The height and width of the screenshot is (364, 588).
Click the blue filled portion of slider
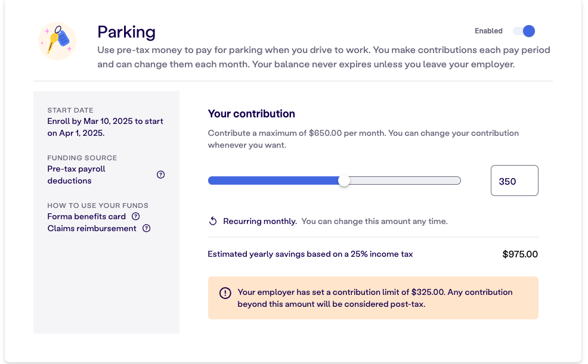point(273,181)
